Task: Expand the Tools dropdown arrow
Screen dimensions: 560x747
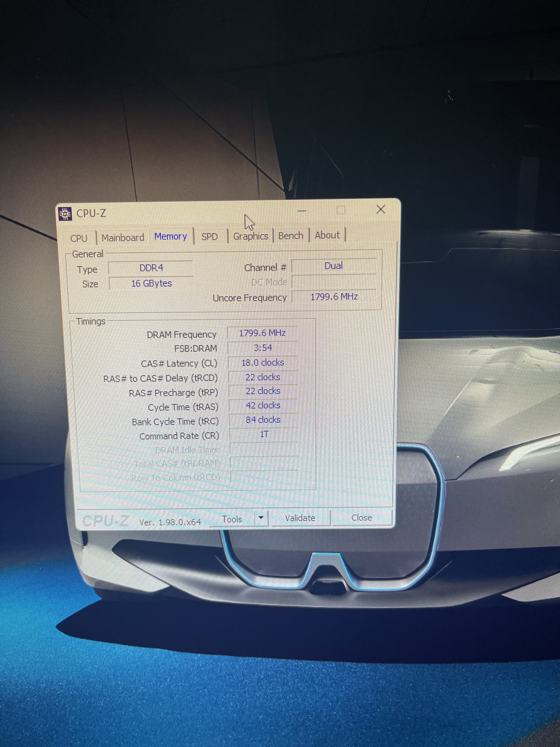Action: pos(261,517)
